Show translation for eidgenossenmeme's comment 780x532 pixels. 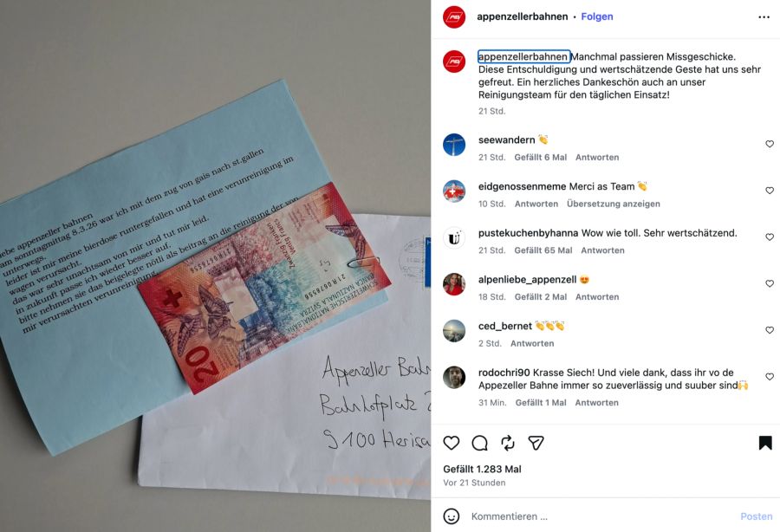point(614,204)
